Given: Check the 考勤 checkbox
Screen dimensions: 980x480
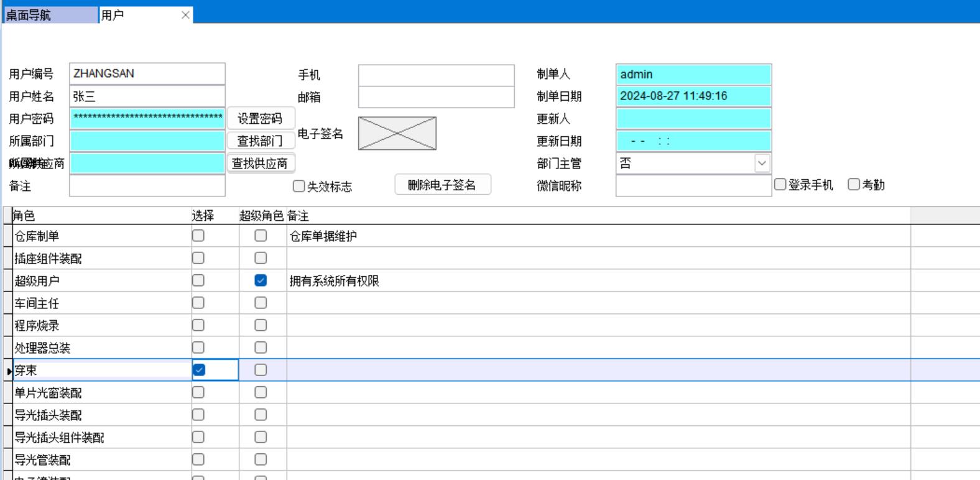Looking at the screenshot, I should tap(854, 185).
